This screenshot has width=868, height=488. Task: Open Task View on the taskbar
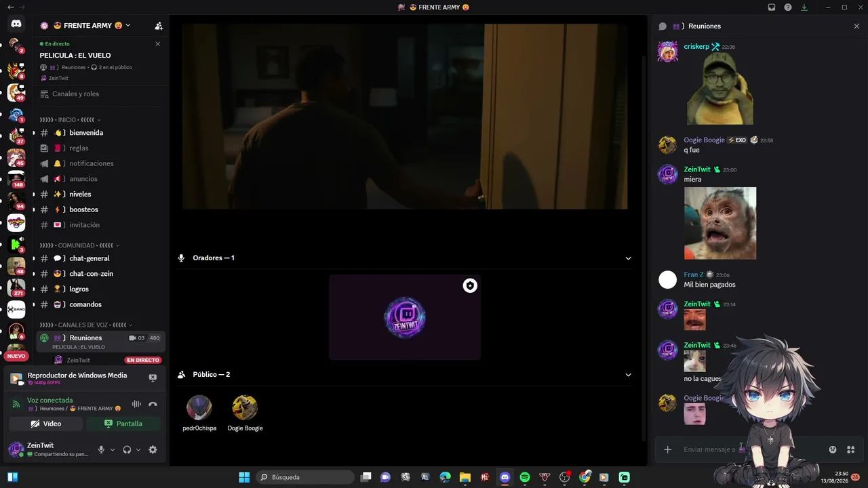tap(366, 477)
